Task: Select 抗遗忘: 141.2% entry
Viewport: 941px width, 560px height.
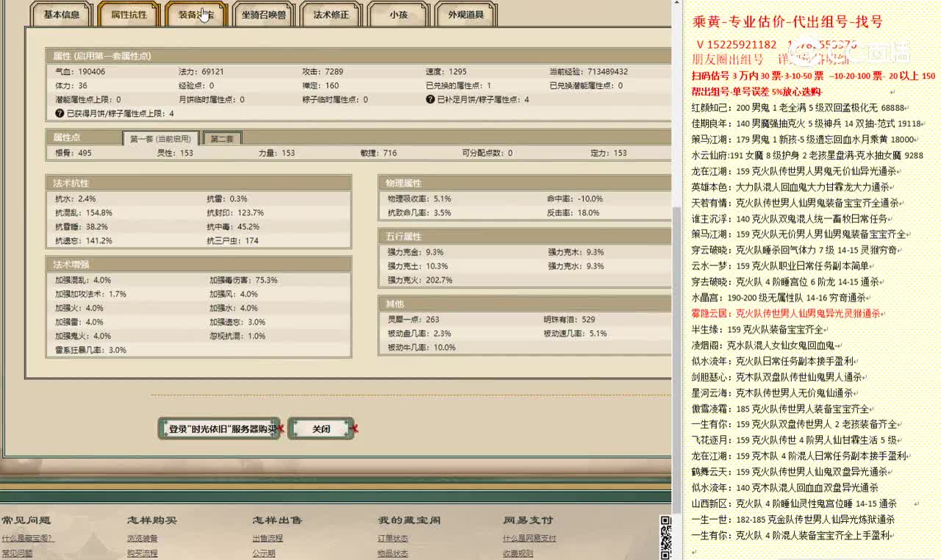Action: 84,240
